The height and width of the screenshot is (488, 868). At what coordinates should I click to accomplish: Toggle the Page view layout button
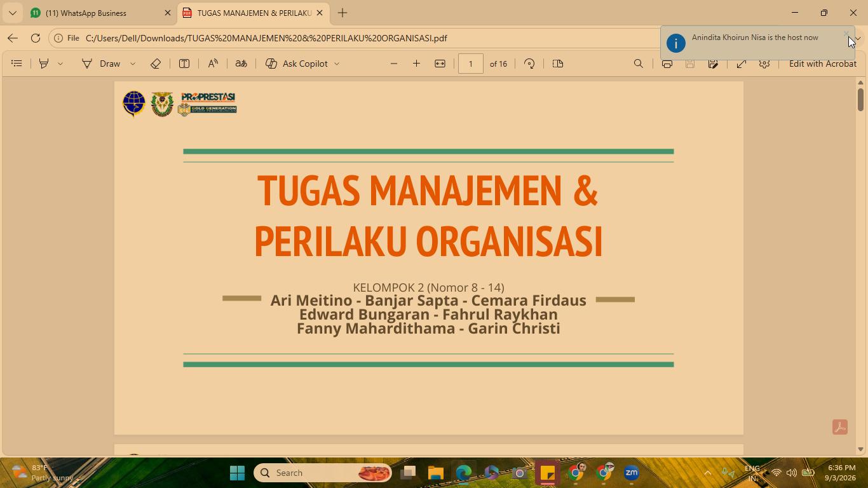point(558,64)
